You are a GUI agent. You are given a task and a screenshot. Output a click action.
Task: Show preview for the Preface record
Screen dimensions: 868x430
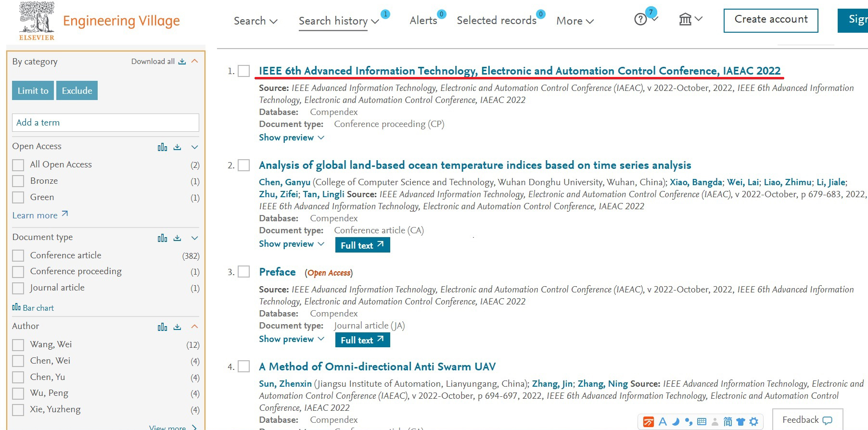click(x=292, y=339)
